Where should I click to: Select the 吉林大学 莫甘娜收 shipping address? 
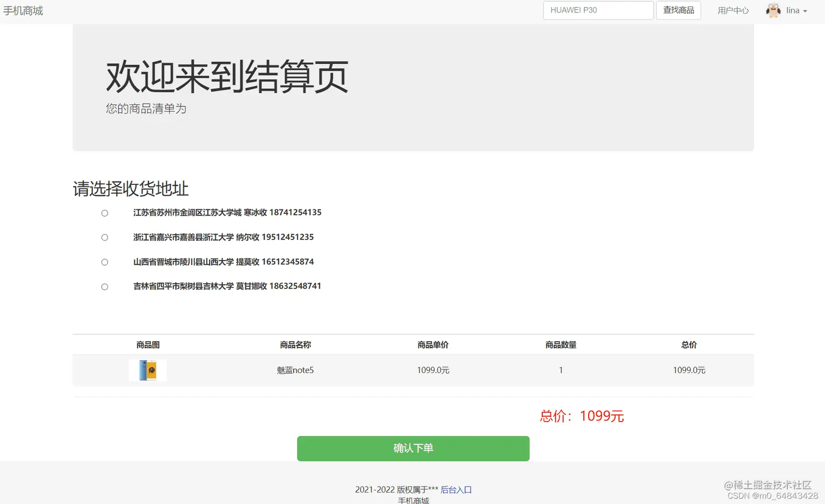tap(104, 286)
